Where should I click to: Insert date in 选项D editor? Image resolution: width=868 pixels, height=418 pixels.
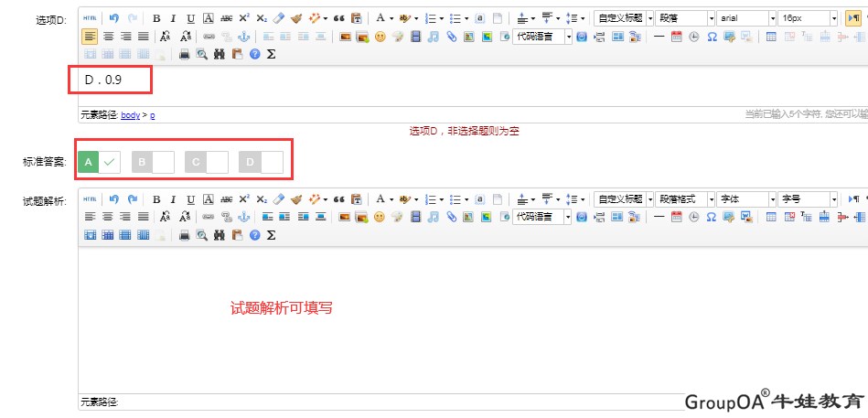(676, 38)
